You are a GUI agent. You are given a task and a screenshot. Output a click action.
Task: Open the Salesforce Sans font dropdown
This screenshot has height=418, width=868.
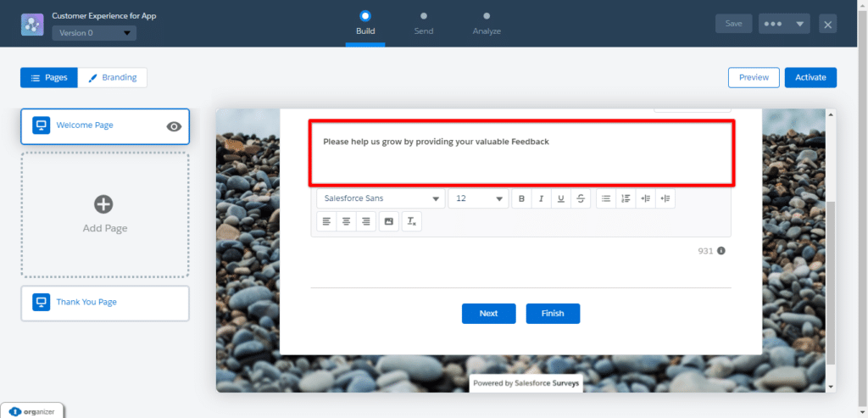click(381, 198)
